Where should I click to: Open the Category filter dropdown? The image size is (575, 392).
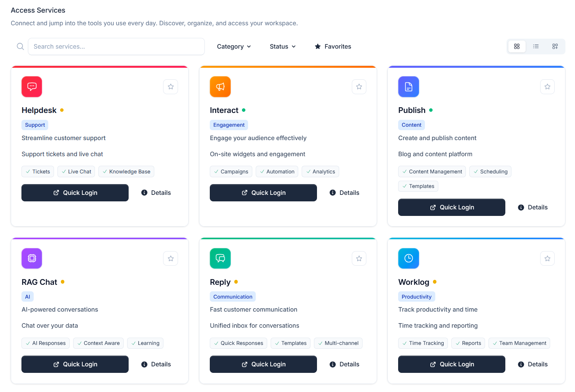[x=234, y=46]
